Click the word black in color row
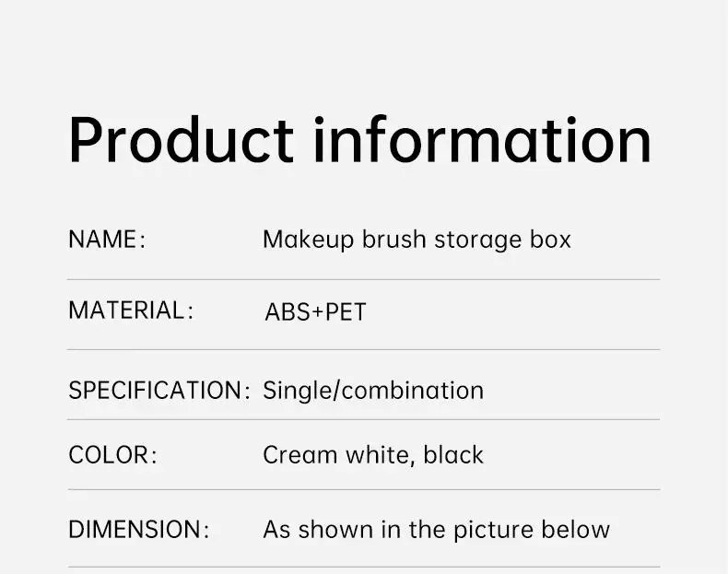Viewport: 728px width, 574px height. point(453,455)
